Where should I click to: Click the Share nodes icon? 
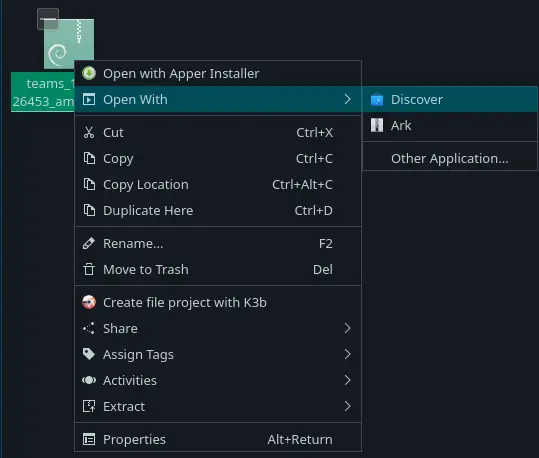click(89, 328)
